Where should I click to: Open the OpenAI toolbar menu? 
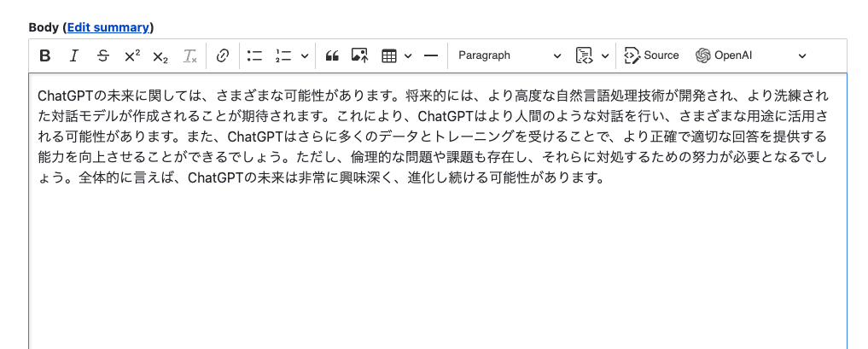(x=751, y=55)
